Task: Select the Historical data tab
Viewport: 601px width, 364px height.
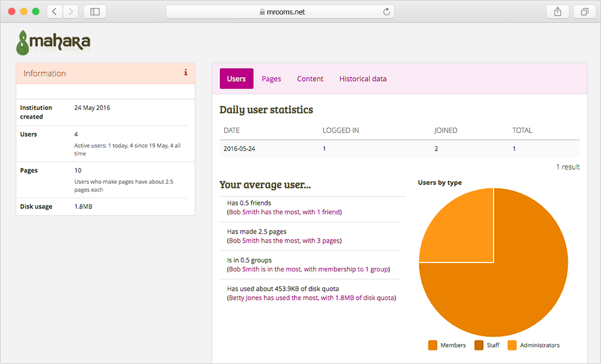Action: tap(362, 79)
